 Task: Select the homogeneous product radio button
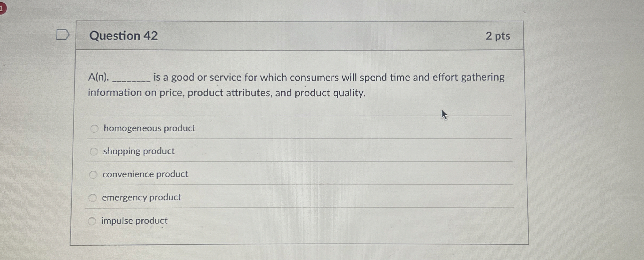pos(94,129)
